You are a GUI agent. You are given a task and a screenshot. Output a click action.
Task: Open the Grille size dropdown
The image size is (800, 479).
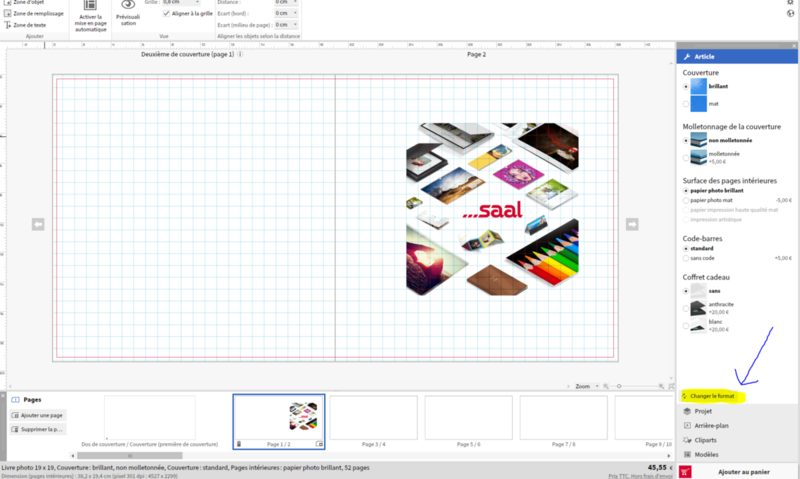[x=197, y=2]
